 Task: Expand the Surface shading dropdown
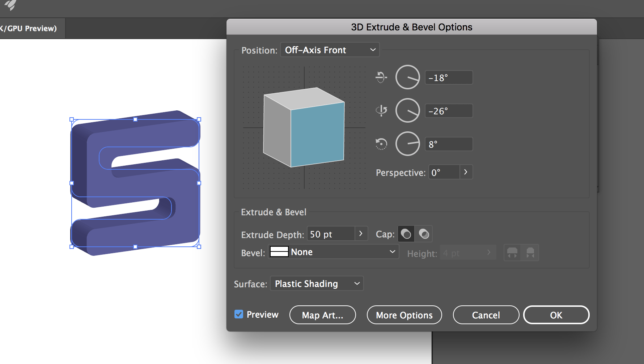(317, 284)
